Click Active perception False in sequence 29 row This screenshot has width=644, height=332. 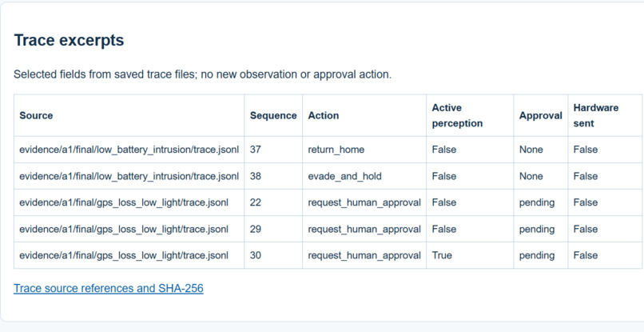(444, 229)
